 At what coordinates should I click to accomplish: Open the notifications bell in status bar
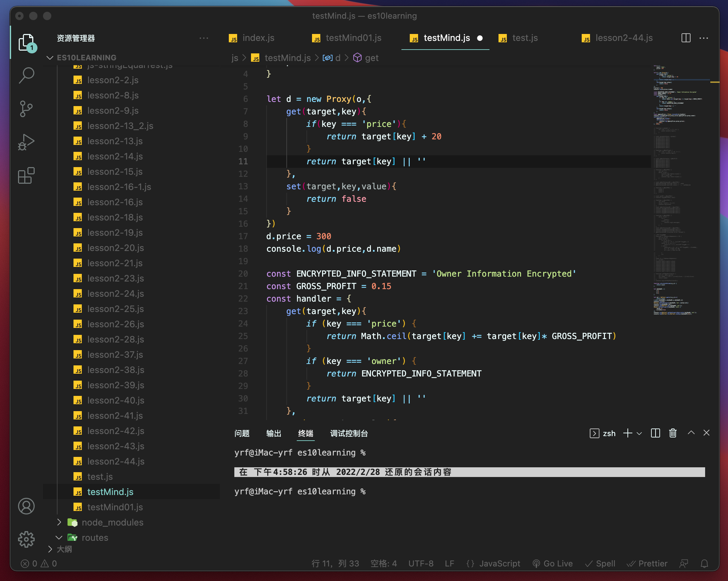pos(704,564)
